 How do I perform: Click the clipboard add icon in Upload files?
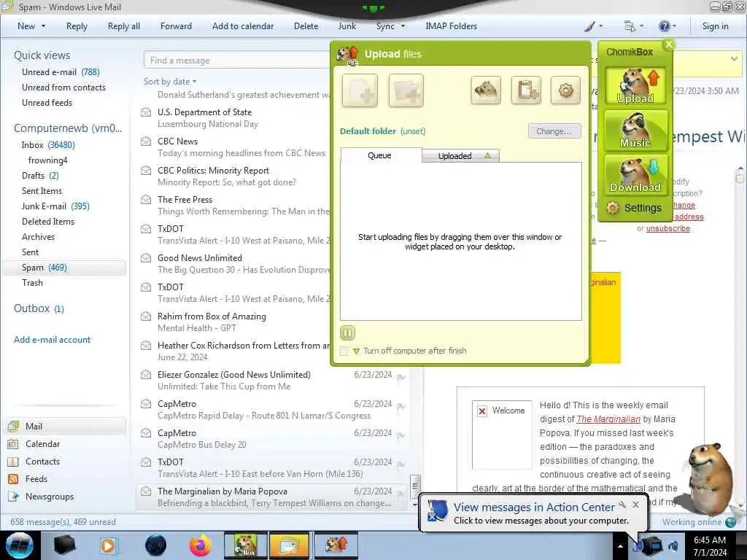pos(526,90)
